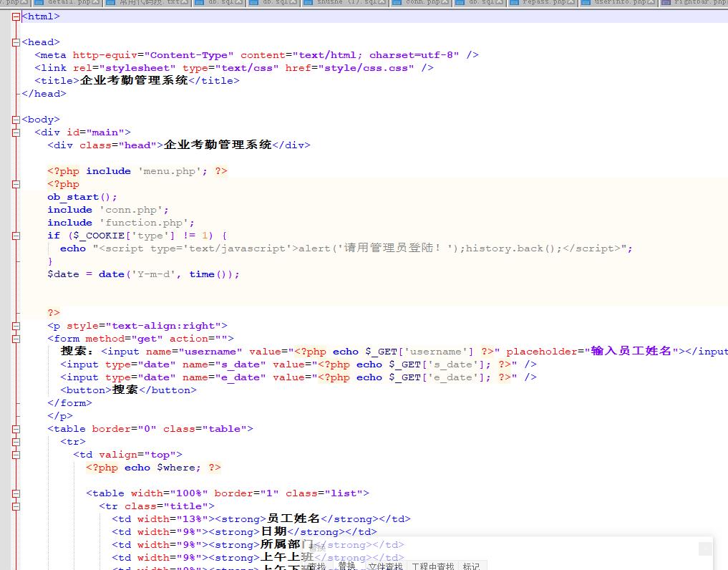Collapse the if $_COOKIE block fold marker
This screenshot has width=728, height=570.
(x=16, y=236)
